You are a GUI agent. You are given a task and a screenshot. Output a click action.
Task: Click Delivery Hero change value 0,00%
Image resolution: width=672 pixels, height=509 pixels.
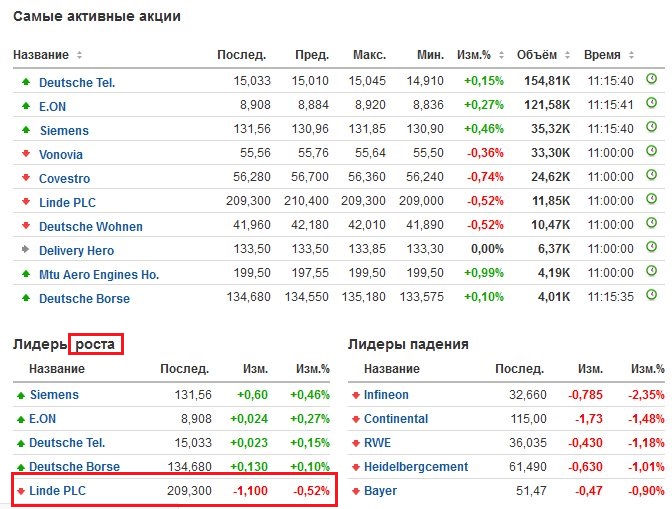point(487,249)
